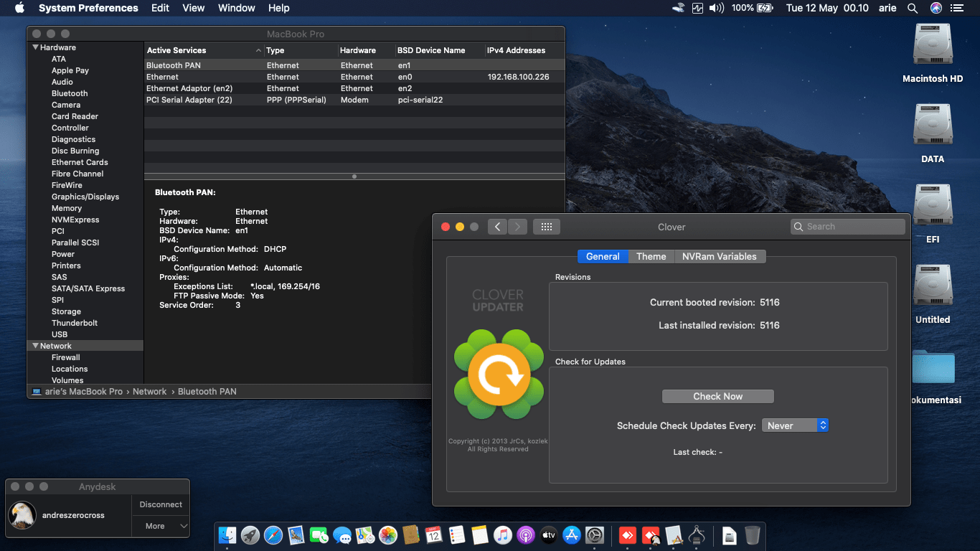The width and height of the screenshot is (980, 551).
Task: Open Finder from the dock
Action: [x=227, y=535]
